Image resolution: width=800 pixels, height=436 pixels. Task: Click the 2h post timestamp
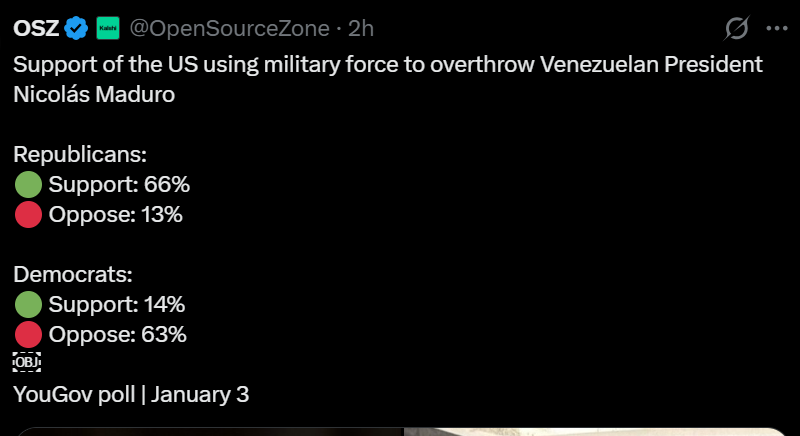tap(361, 30)
